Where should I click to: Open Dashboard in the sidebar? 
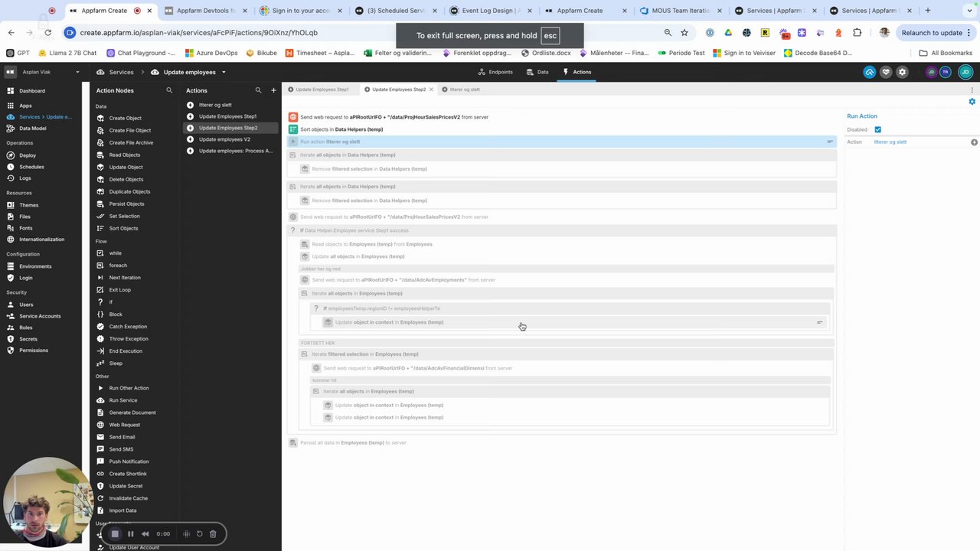pyautogui.click(x=32, y=90)
